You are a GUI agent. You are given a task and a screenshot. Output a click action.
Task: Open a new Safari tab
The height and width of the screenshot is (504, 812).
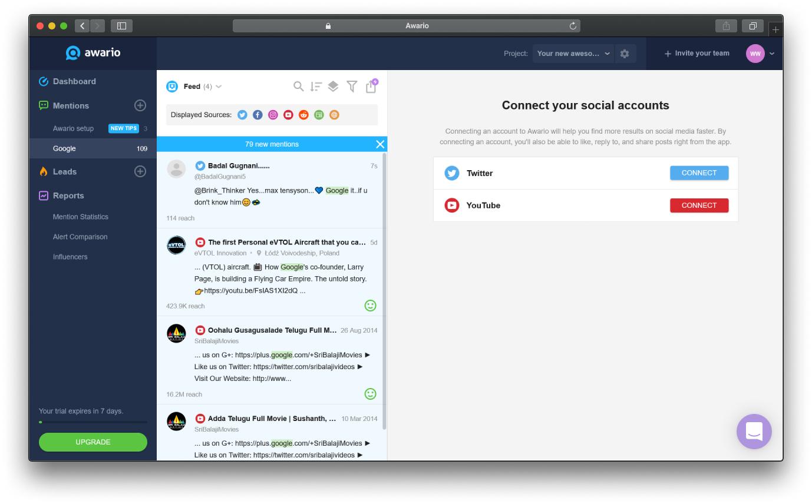click(775, 29)
